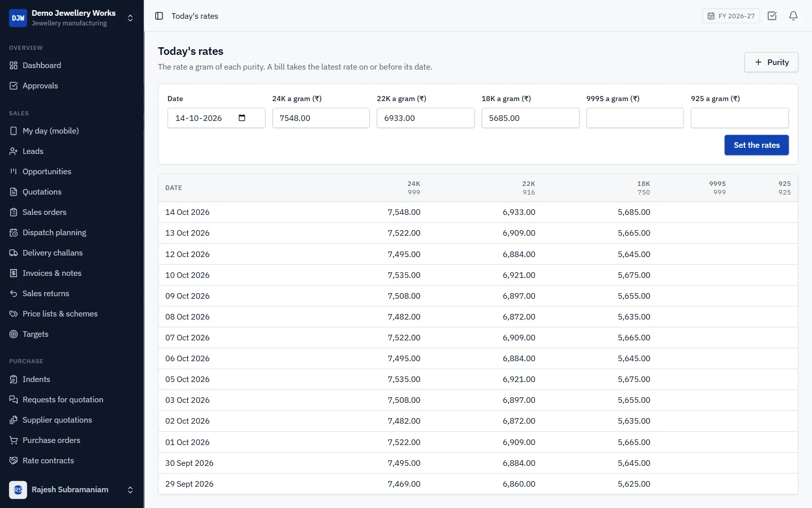Screen dimensions: 812x508
Task: Click the Quotations document icon
Action: [14, 192]
